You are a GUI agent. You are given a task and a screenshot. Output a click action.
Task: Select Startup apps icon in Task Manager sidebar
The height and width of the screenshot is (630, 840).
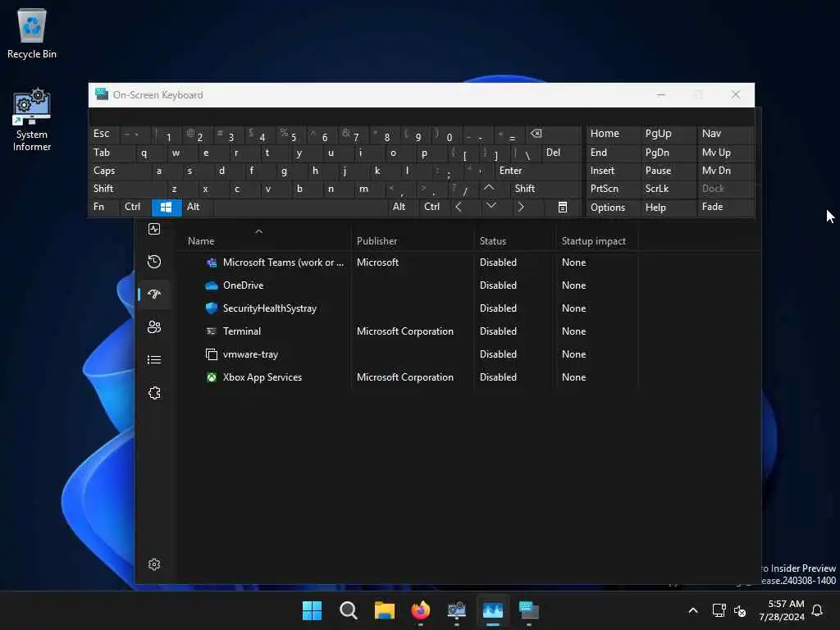pos(154,294)
